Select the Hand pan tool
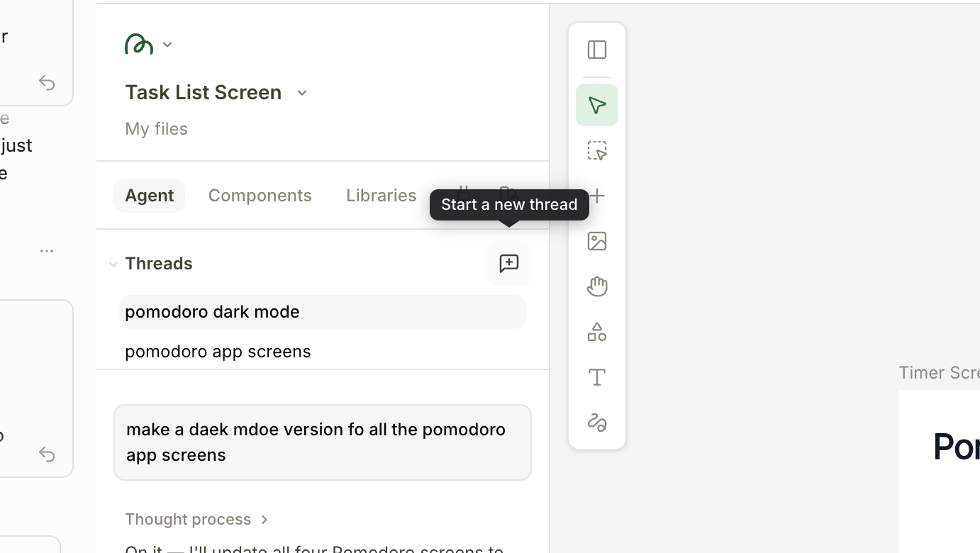Image resolution: width=980 pixels, height=553 pixels. point(597,286)
